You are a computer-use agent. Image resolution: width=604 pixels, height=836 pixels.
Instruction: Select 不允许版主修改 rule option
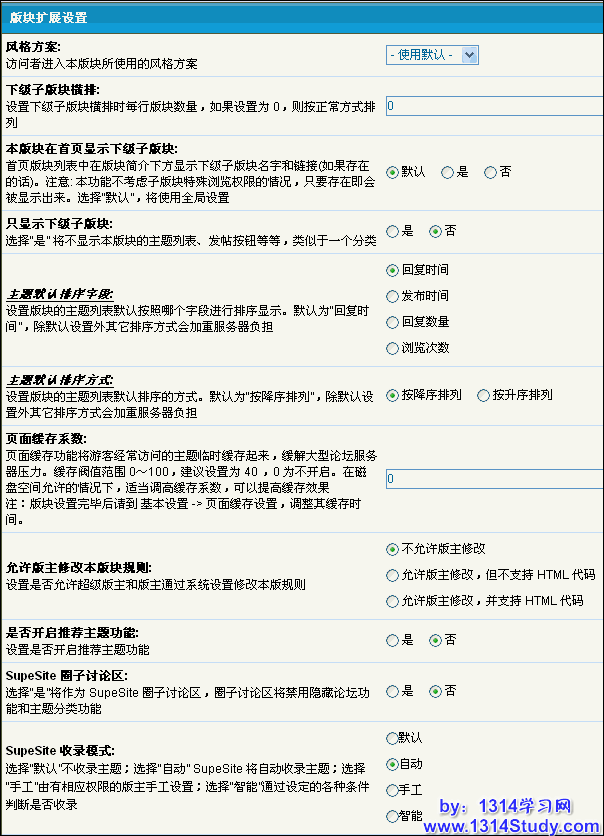pyautogui.click(x=393, y=549)
